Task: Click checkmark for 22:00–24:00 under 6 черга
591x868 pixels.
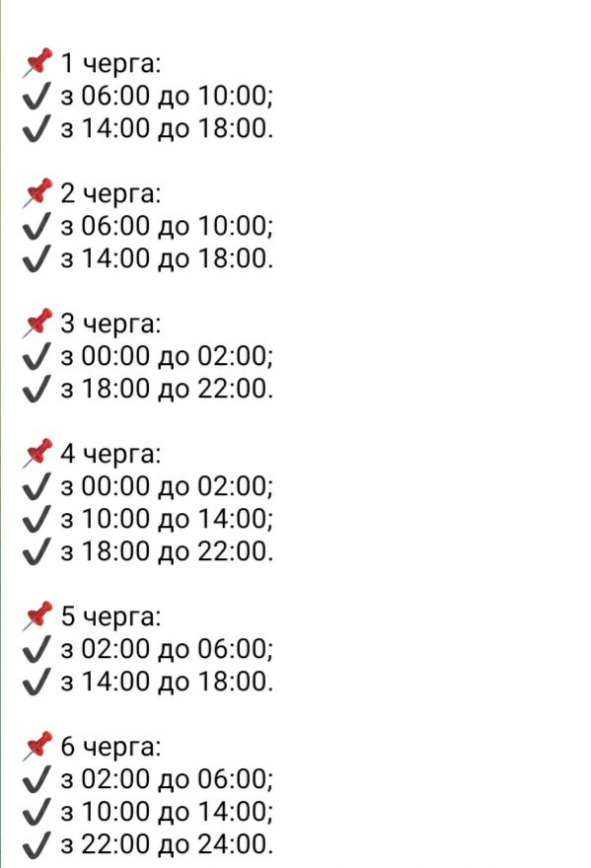Action: click(x=37, y=844)
